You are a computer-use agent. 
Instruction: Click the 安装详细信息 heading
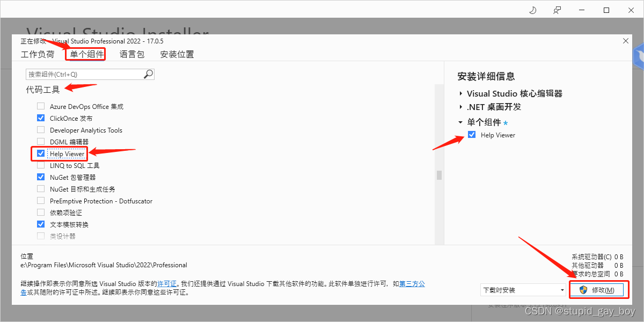click(x=486, y=77)
